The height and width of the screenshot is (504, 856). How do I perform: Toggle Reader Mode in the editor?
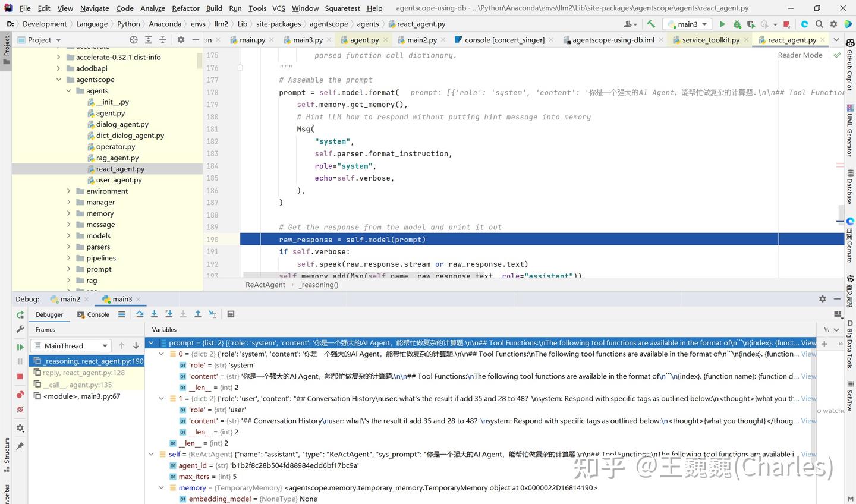click(800, 55)
